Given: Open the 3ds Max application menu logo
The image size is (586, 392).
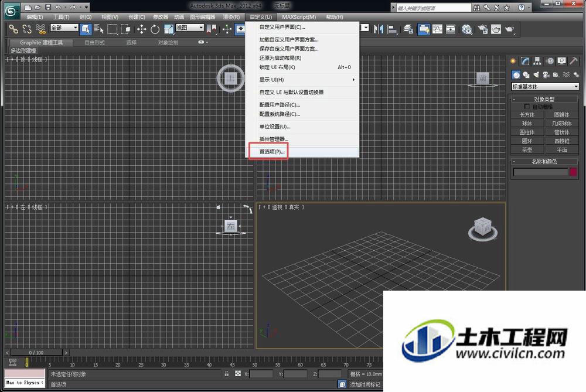Looking at the screenshot, I should pos(11,11).
